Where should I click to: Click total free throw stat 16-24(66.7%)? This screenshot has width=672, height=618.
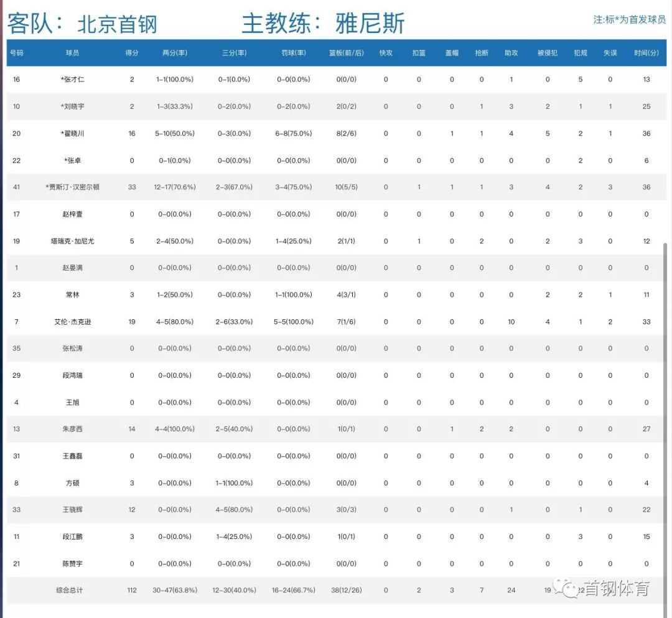coord(294,590)
